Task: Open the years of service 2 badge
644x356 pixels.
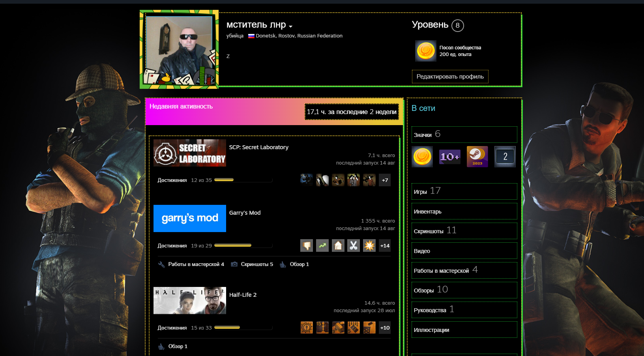Action: (x=505, y=157)
